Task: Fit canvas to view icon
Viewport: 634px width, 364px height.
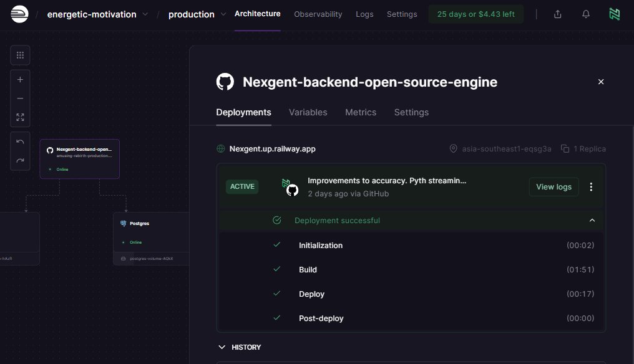Action: tap(20, 117)
